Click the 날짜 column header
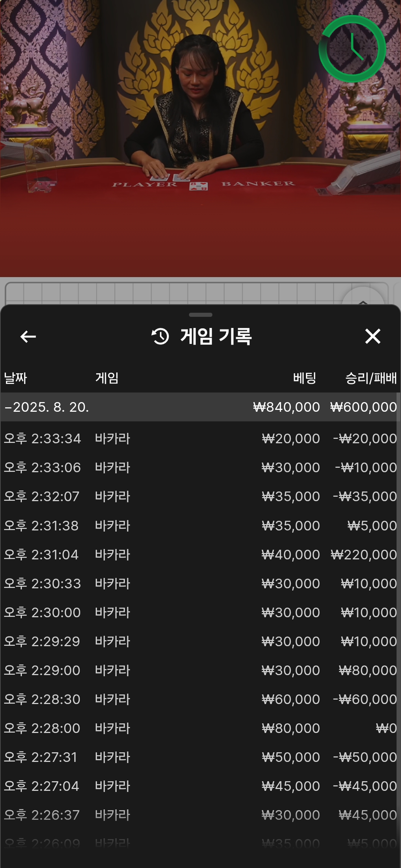 click(15, 378)
